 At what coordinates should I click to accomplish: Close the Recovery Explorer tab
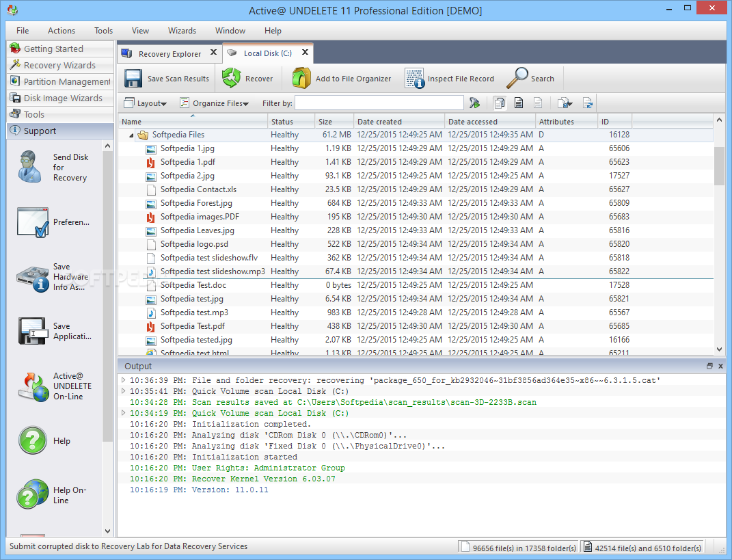(213, 53)
